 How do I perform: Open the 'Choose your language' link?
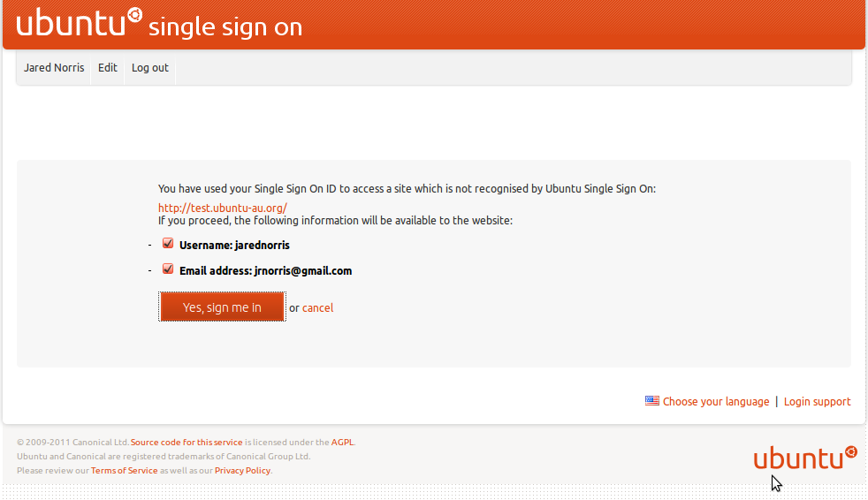tap(716, 402)
